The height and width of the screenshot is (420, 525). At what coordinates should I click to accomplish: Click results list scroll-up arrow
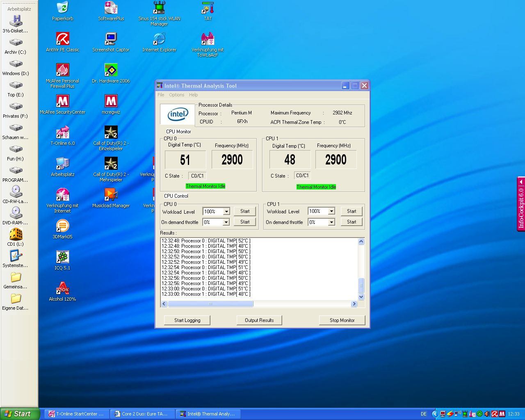(x=361, y=241)
